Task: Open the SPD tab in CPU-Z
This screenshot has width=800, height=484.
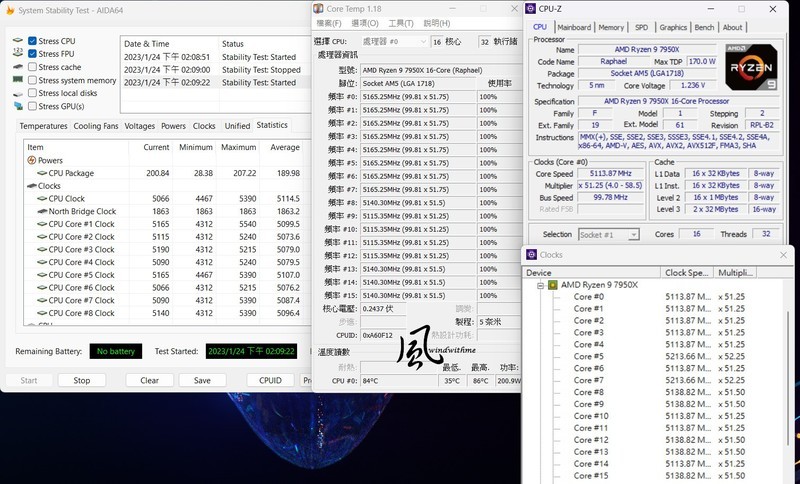Action: [x=641, y=28]
